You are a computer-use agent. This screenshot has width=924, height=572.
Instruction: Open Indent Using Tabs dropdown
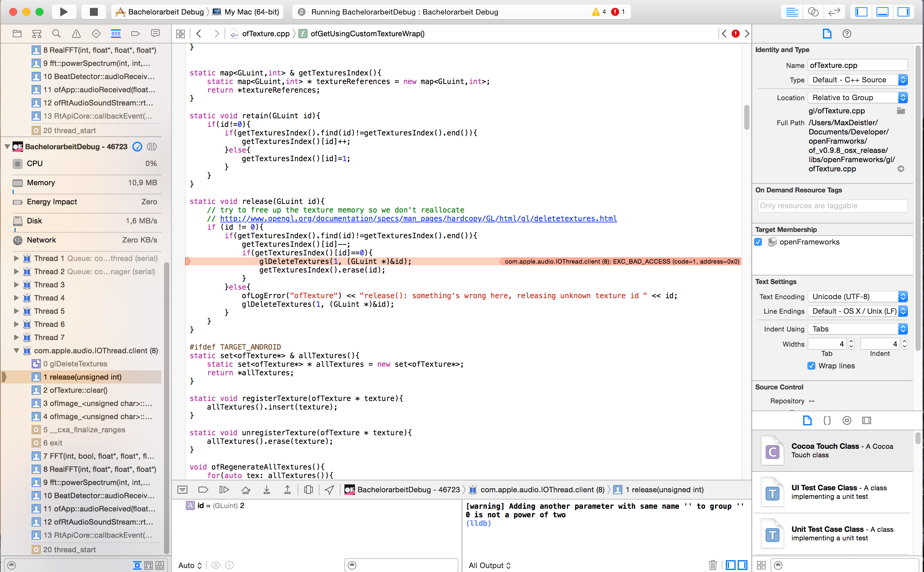pyautogui.click(x=857, y=329)
